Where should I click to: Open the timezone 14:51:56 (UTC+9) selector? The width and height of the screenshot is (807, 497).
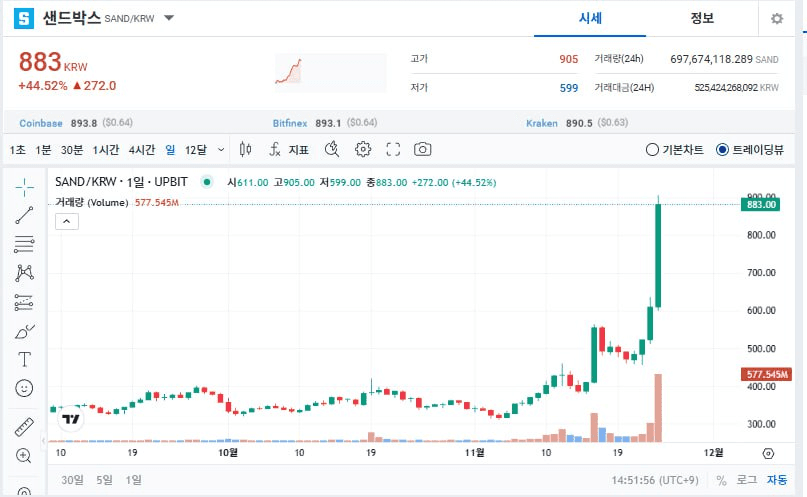pos(655,480)
